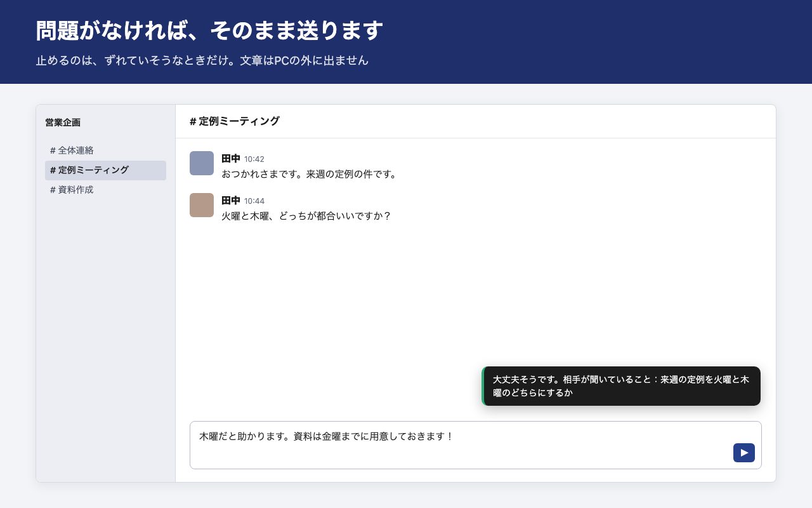Click the headline 問題がなければ、そのまま送ります
Image resolution: width=812 pixels, height=508 pixels.
pyautogui.click(x=209, y=30)
